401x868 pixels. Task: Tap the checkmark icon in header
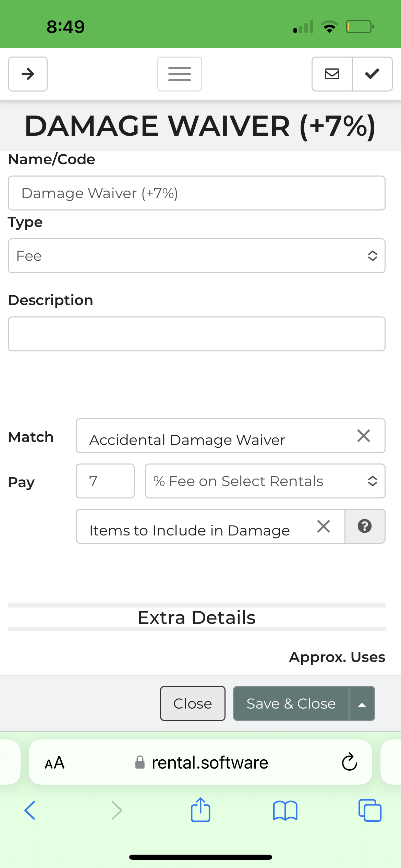click(372, 74)
